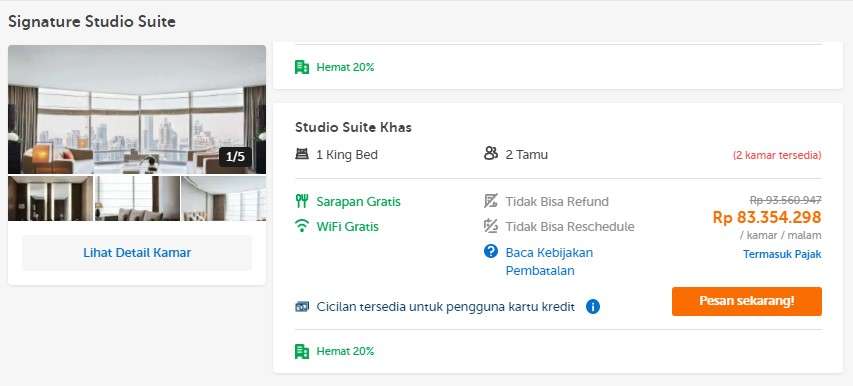Image resolution: width=853 pixels, height=386 pixels.
Task: Click the lower Hemat 20% label
Action: (345, 352)
